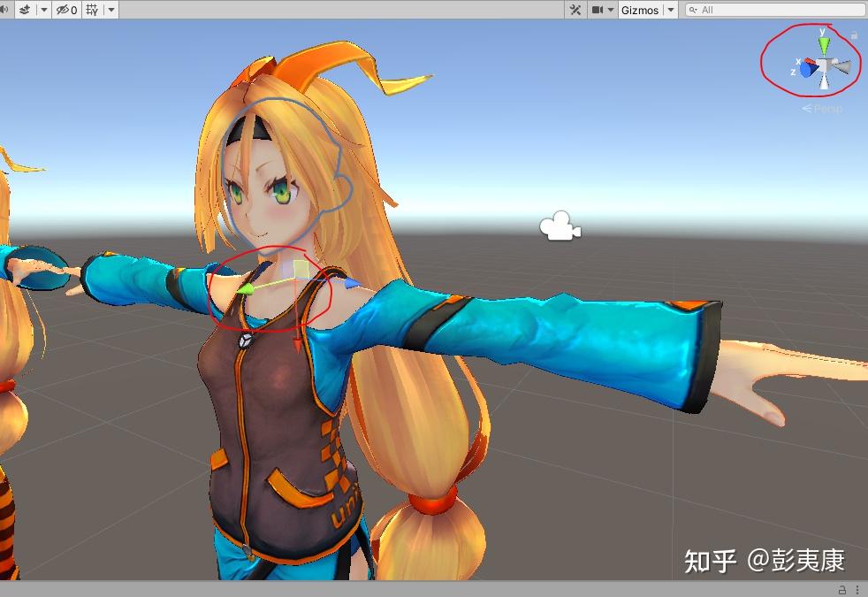Open Gizmos dropdown arrow
The image size is (868, 597).
670,10
